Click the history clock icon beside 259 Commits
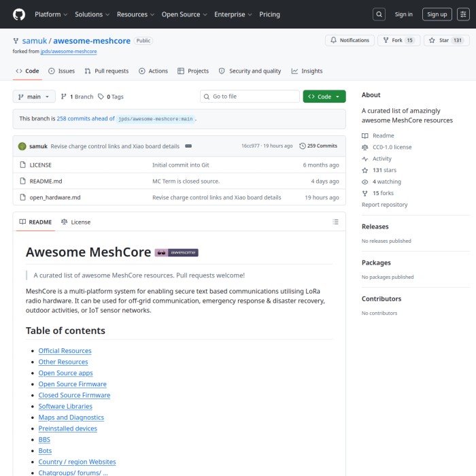The image size is (476, 476). pos(303,146)
